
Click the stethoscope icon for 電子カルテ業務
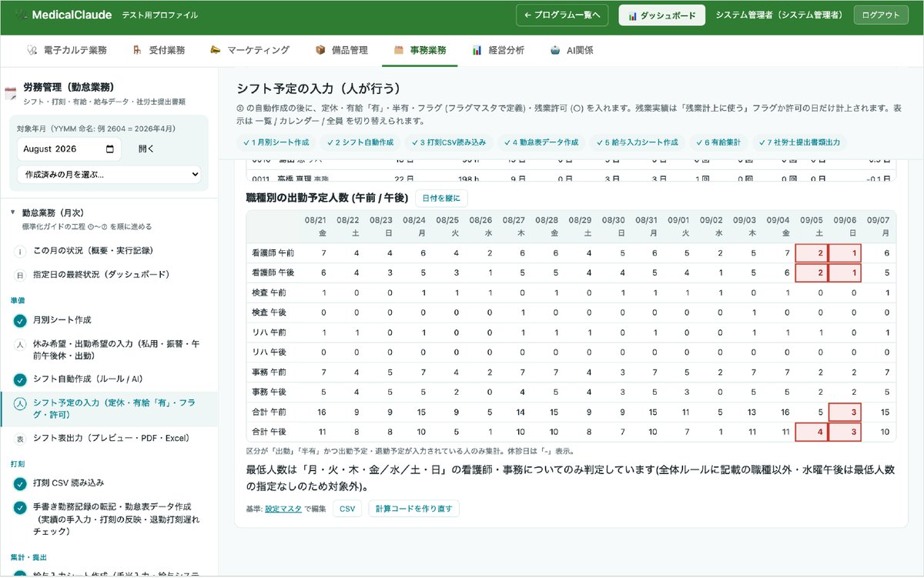click(32, 50)
